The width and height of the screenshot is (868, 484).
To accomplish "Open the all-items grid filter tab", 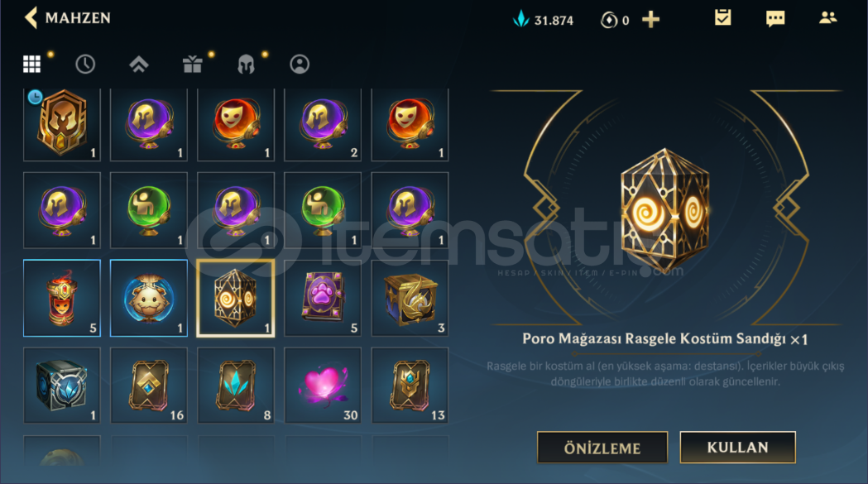I will (31, 65).
